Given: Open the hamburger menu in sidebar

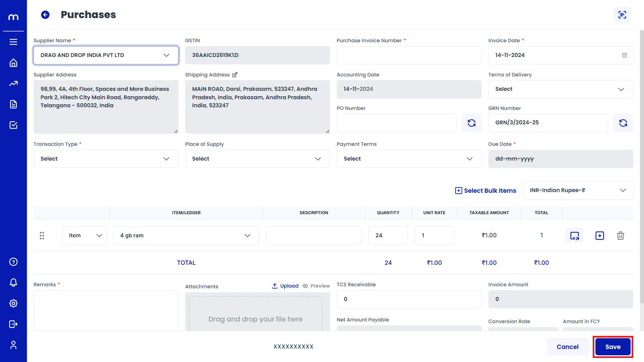Looking at the screenshot, I should click(13, 42).
